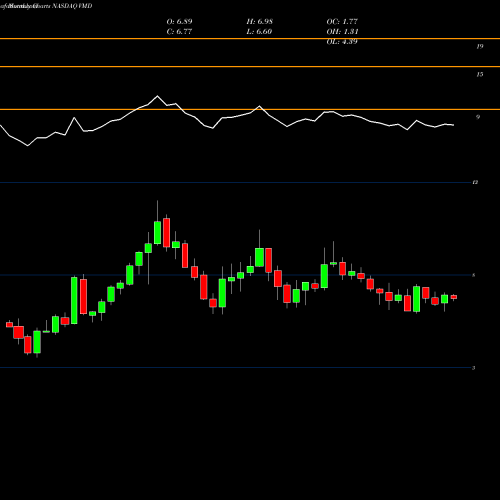Click the 'H: 6.98' high value
The image size is (500, 500).
(x=260, y=22)
